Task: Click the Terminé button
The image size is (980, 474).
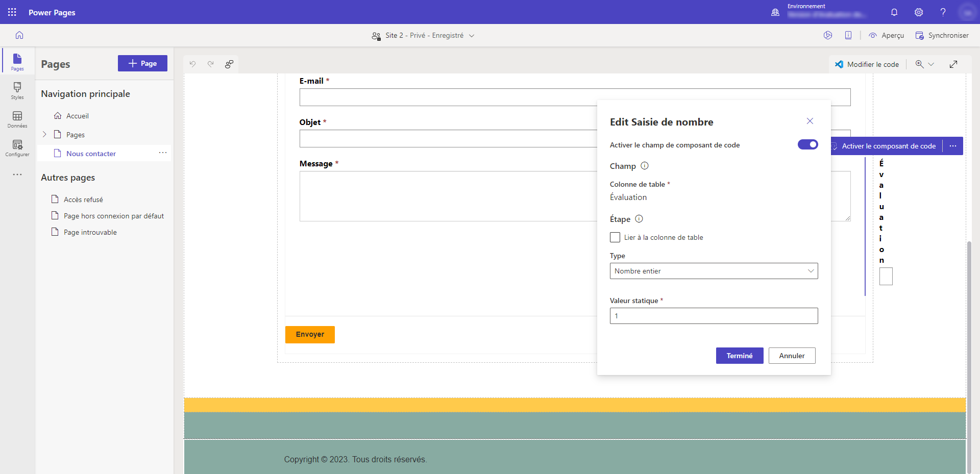Action: point(740,356)
